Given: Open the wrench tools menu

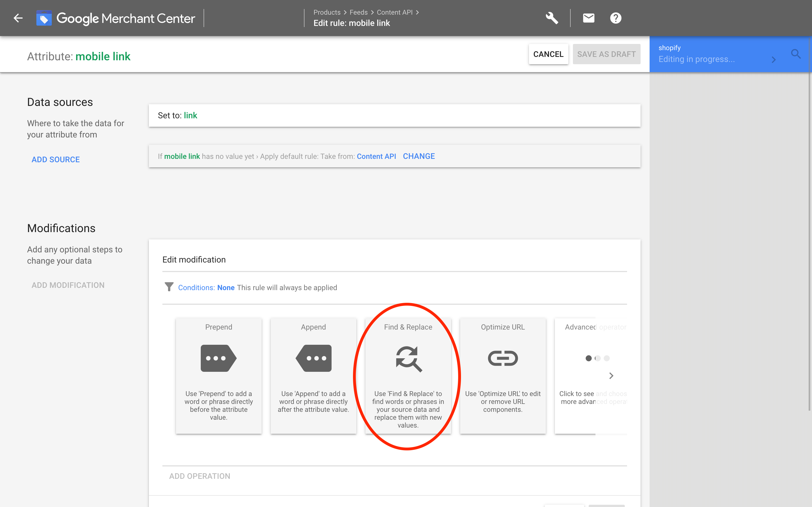Looking at the screenshot, I should 551,18.
